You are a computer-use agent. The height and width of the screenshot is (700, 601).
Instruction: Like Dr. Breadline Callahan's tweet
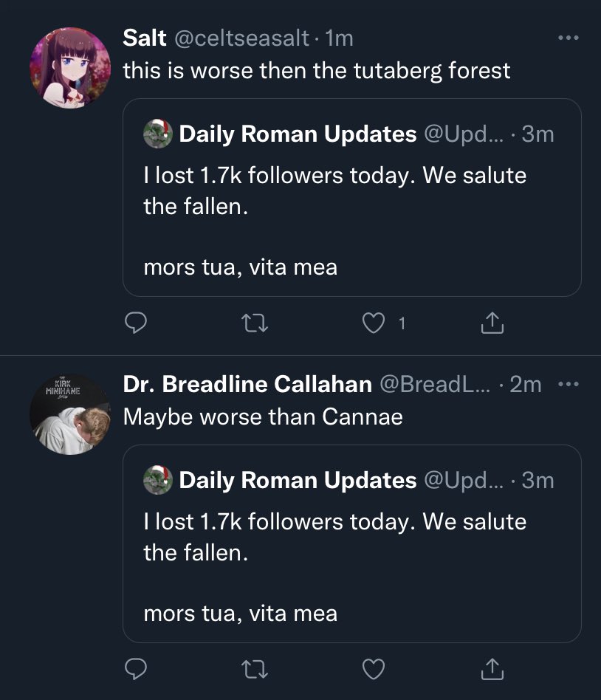[374, 669]
